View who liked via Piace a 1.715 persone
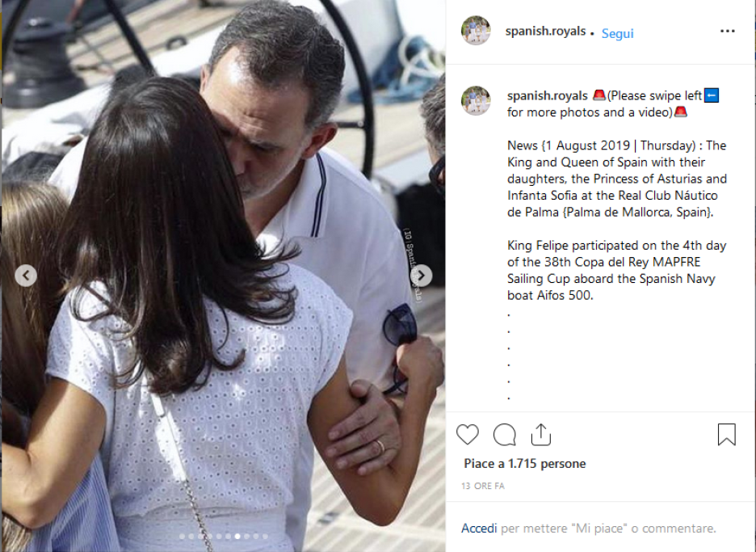The height and width of the screenshot is (552, 756). pos(524,464)
